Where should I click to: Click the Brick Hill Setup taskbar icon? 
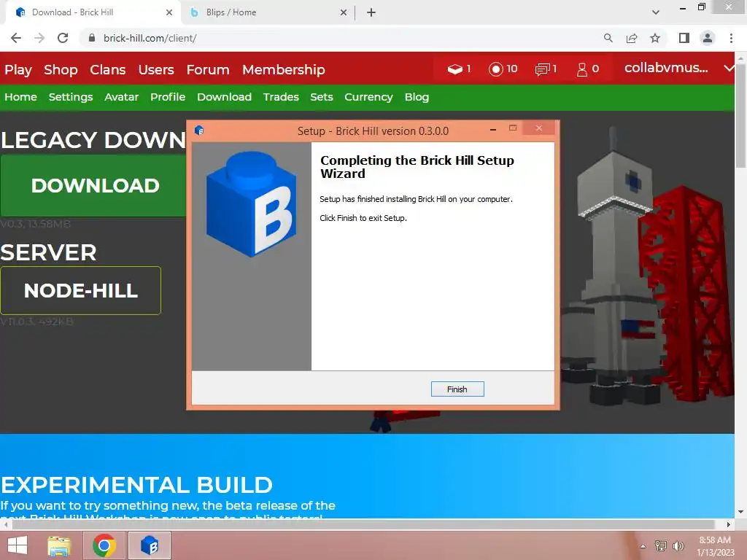click(150, 545)
